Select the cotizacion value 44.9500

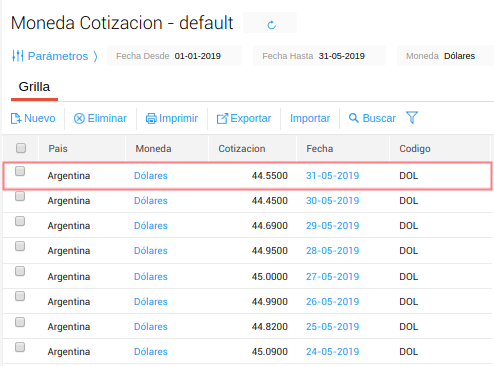270,251
